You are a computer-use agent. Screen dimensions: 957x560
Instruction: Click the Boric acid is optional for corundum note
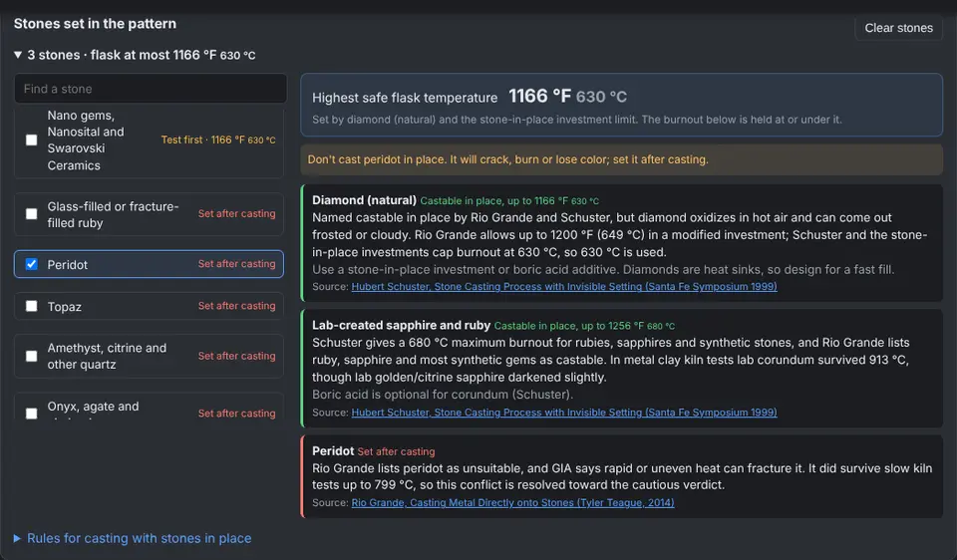[x=443, y=395]
